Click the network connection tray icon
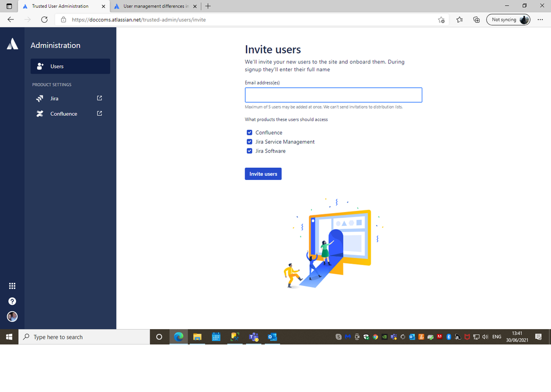Viewport: 551px width, 392px height. click(x=476, y=337)
